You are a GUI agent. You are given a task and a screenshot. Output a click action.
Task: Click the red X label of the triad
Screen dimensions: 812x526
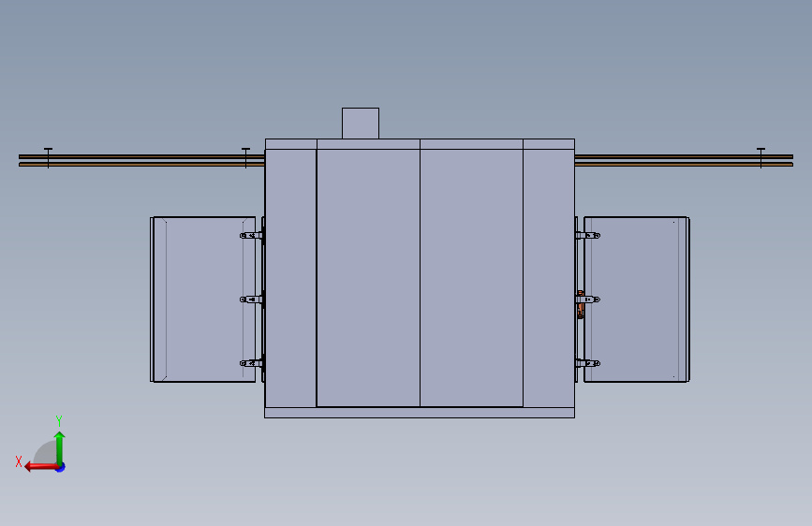coord(19,461)
